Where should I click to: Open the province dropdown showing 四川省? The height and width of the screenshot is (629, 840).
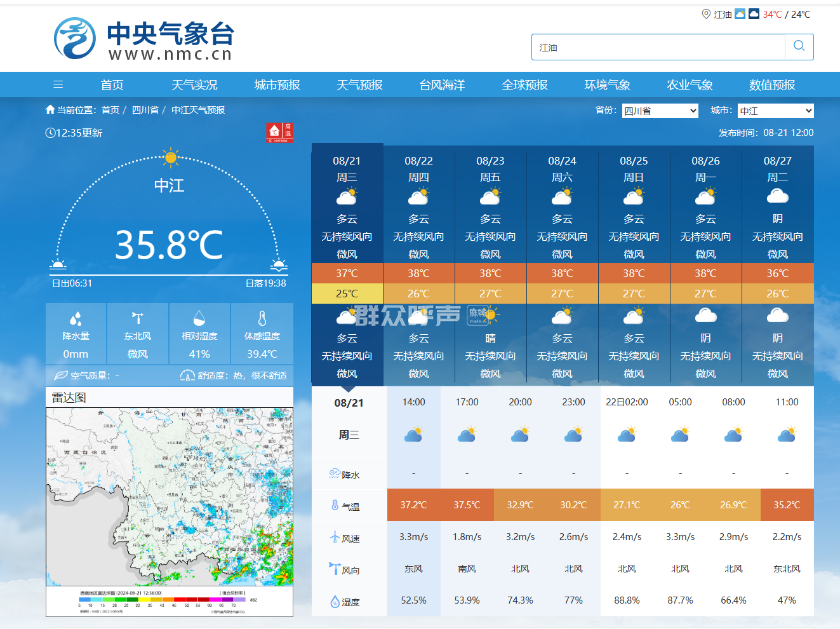click(660, 111)
